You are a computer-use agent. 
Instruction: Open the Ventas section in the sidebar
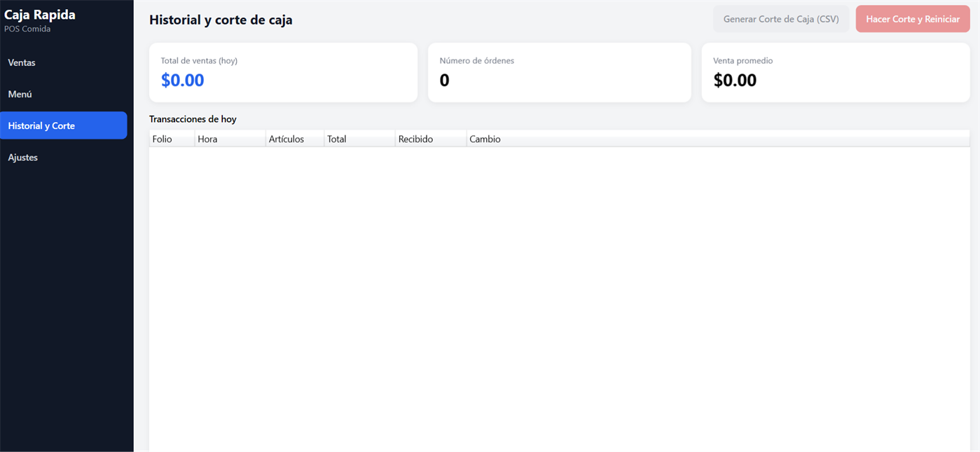[63, 62]
